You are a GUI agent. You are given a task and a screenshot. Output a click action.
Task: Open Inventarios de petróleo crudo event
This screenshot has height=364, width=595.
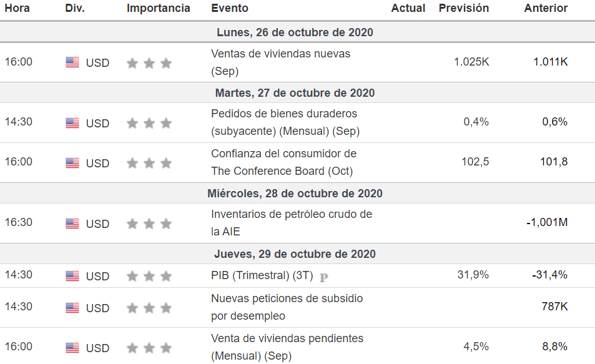[291, 214]
